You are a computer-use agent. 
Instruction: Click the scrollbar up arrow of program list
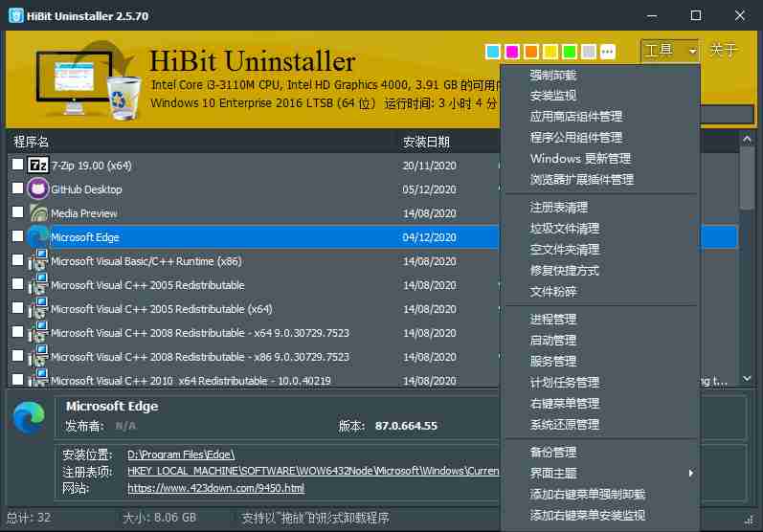coord(747,140)
